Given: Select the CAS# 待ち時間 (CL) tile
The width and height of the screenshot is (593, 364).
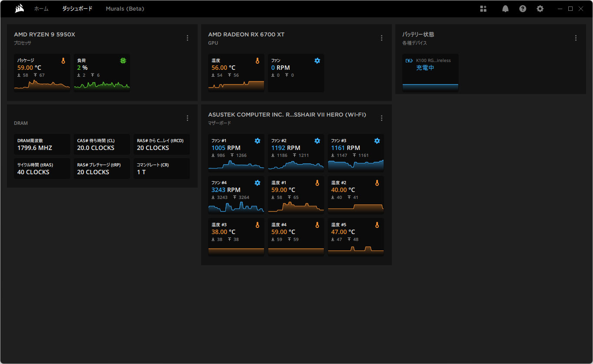Looking at the screenshot, I should pos(101,144).
